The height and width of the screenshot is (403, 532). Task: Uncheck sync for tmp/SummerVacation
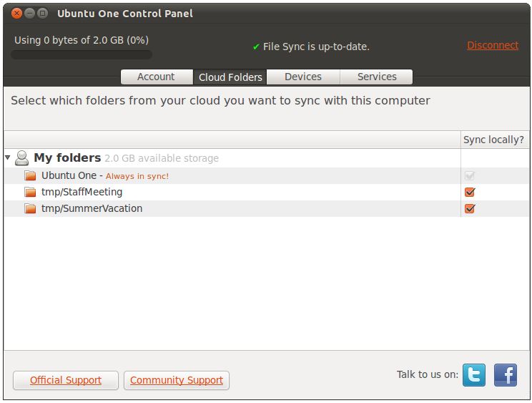coord(470,208)
